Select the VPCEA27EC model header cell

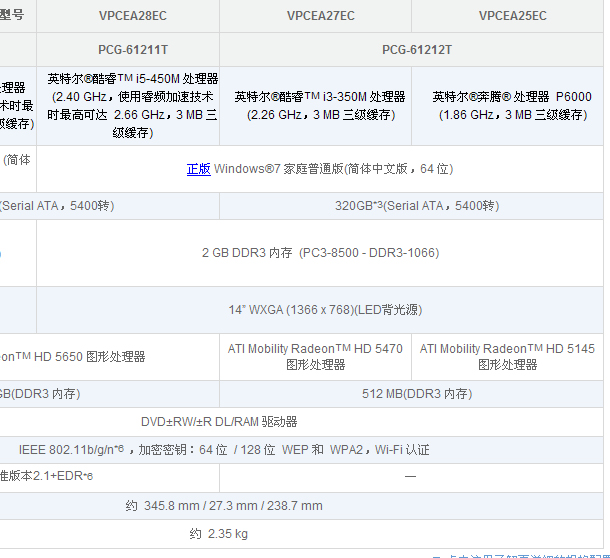click(316, 16)
